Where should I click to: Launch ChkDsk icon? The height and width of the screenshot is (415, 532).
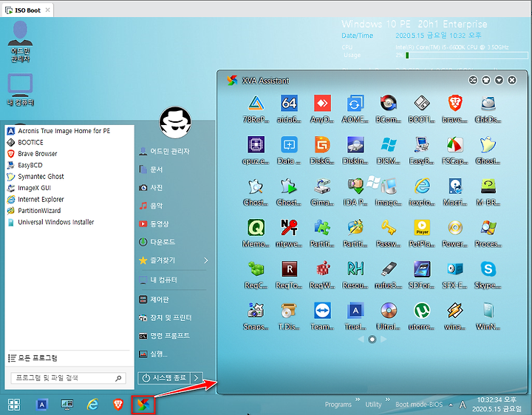(x=488, y=103)
